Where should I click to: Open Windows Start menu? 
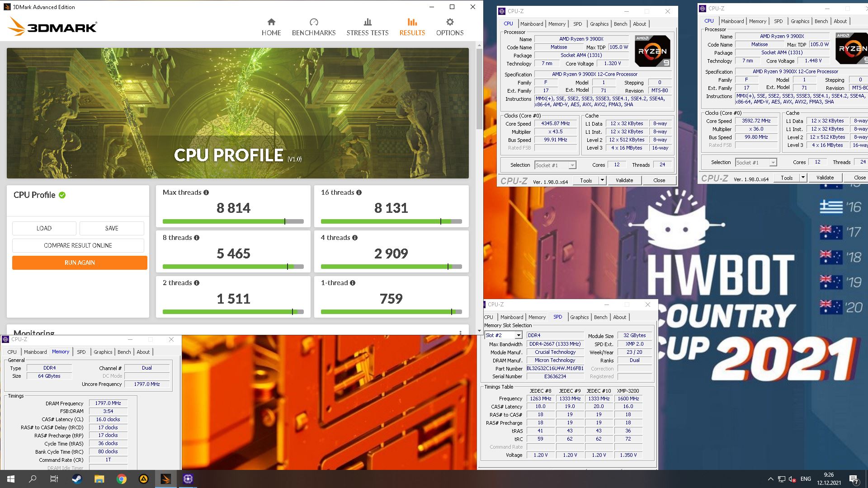(x=11, y=479)
